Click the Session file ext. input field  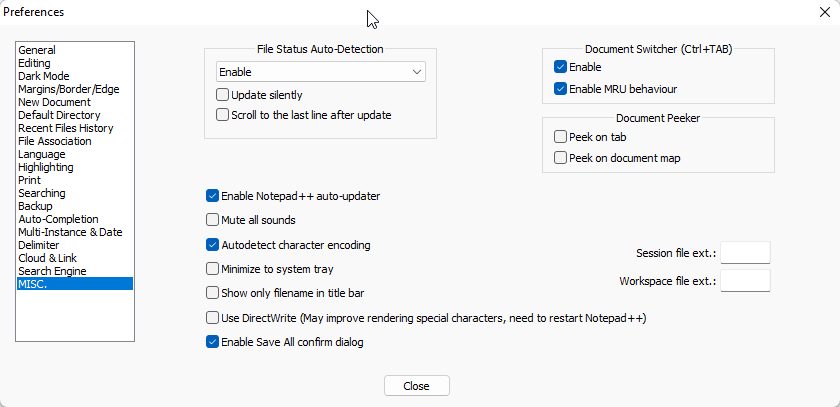(745, 253)
